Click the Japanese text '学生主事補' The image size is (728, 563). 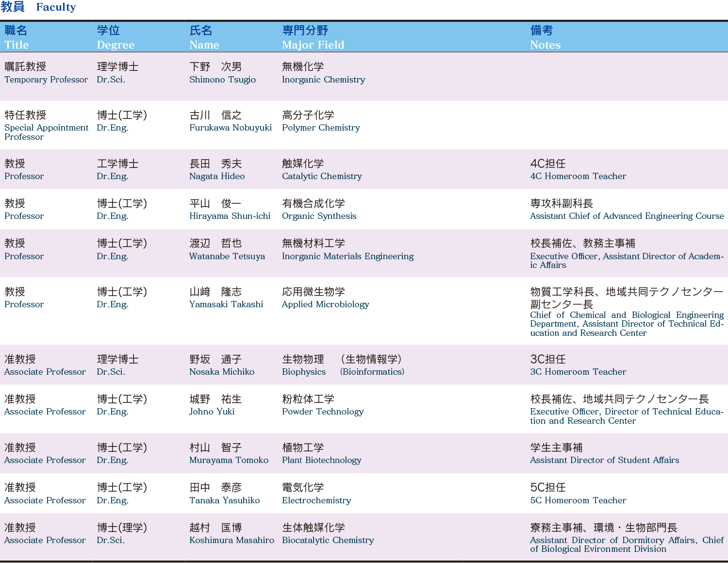[x=556, y=447]
